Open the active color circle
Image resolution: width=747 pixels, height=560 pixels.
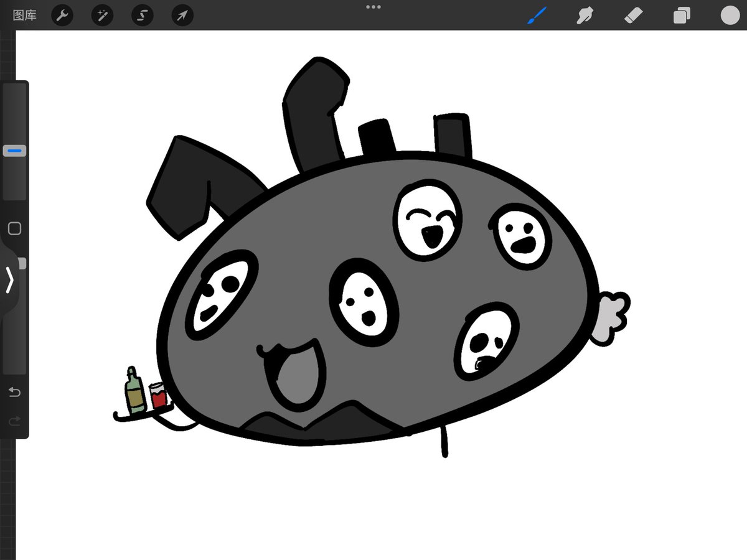(730, 15)
